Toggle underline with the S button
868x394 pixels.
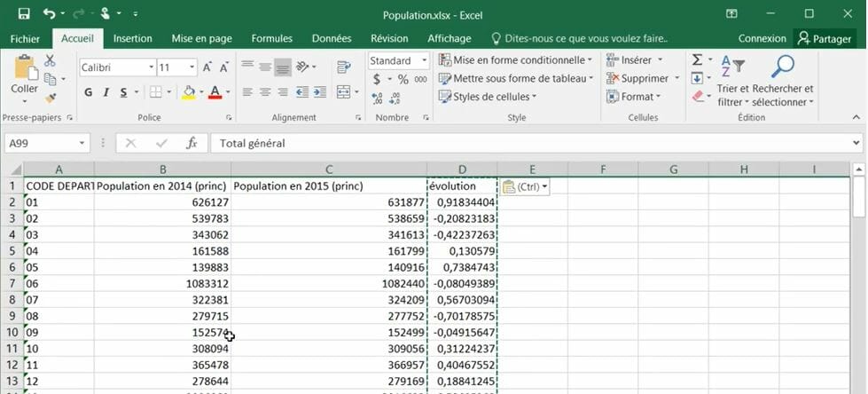click(123, 92)
